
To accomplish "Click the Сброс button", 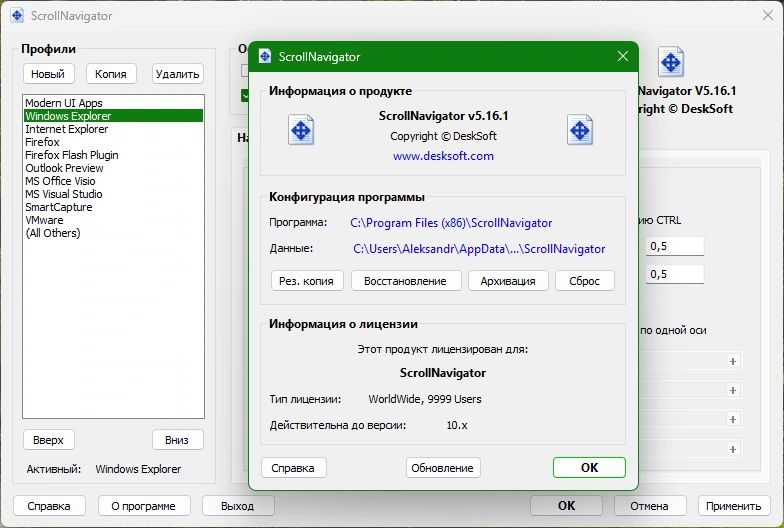I will (x=584, y=281).
